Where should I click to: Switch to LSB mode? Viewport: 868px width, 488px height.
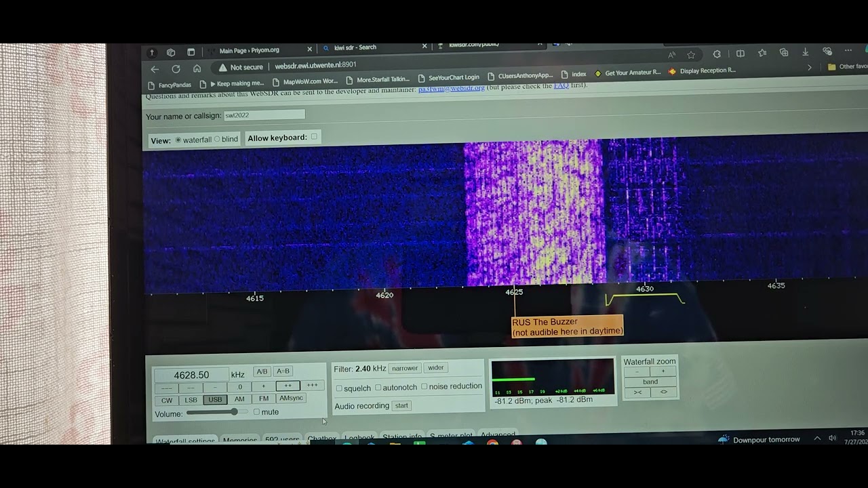coord(191,401)
